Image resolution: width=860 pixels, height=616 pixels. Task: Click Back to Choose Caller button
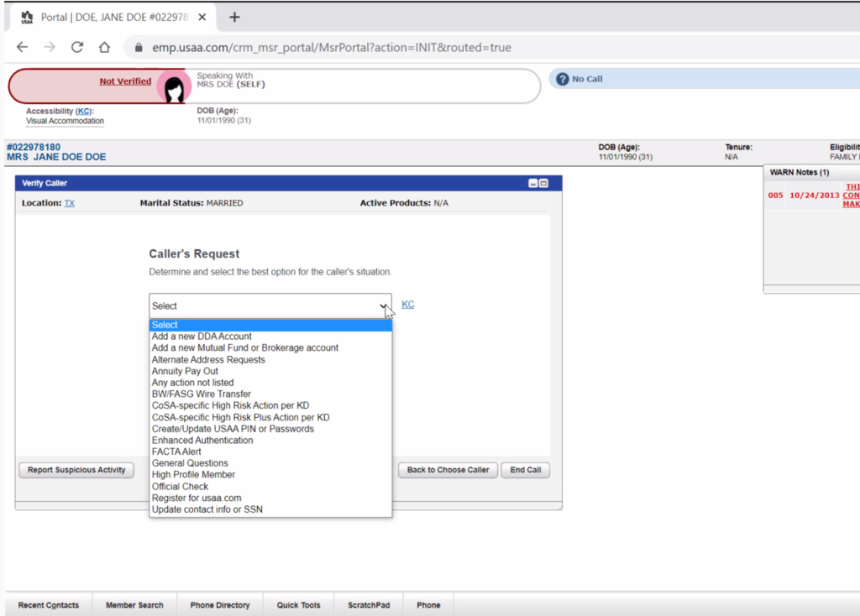point(448,470)
